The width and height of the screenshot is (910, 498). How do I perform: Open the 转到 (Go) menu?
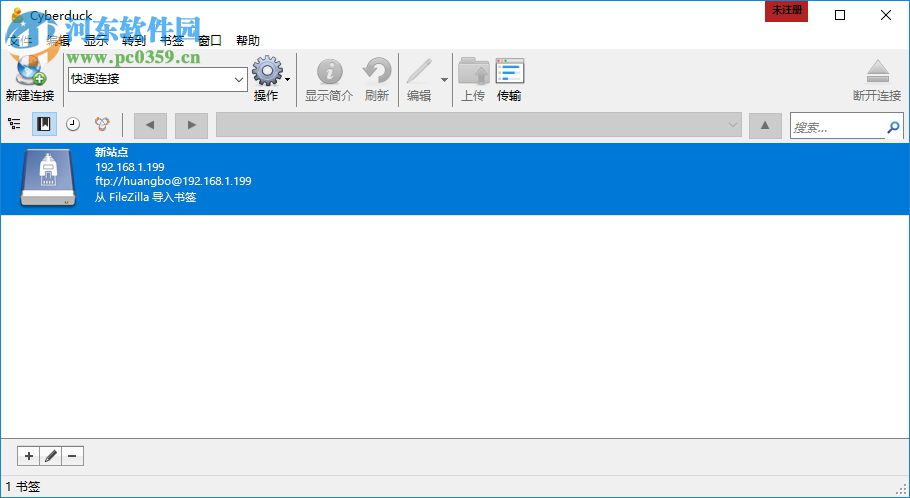tap(133, 41)
